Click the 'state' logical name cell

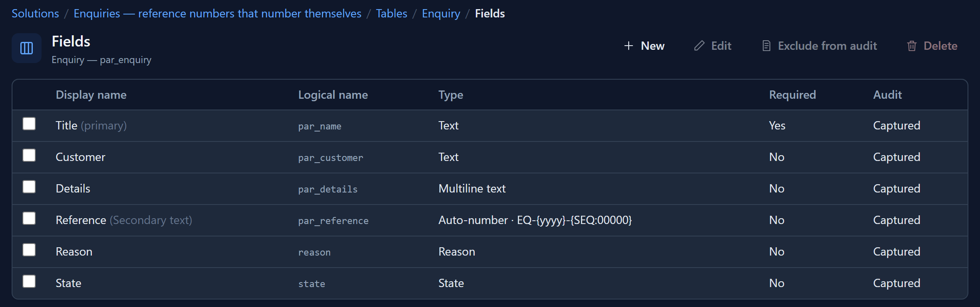[312, 284]
